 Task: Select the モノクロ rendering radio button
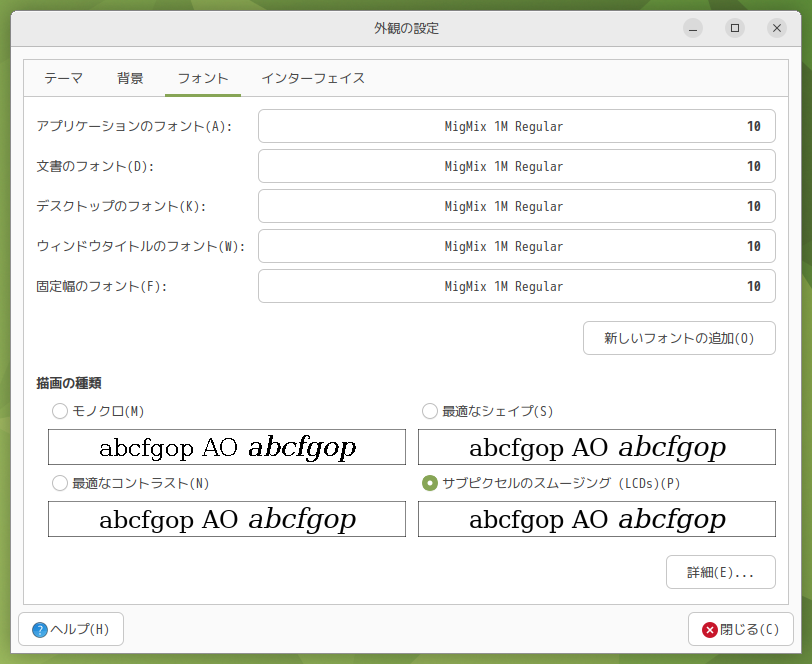(60, 411)
